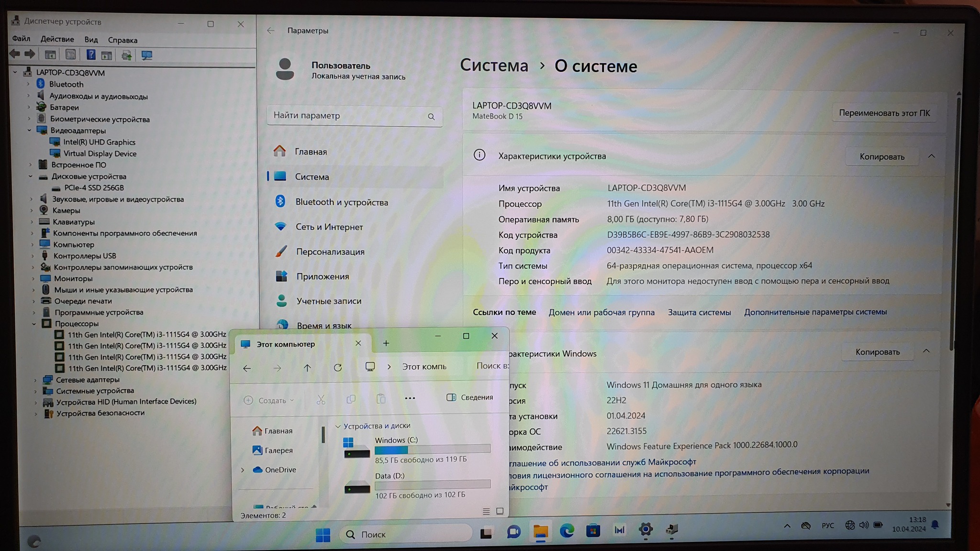
Task: Click scan for hardware changes toolbar icon
Action: pyautogui.click(x=146, y=55)
